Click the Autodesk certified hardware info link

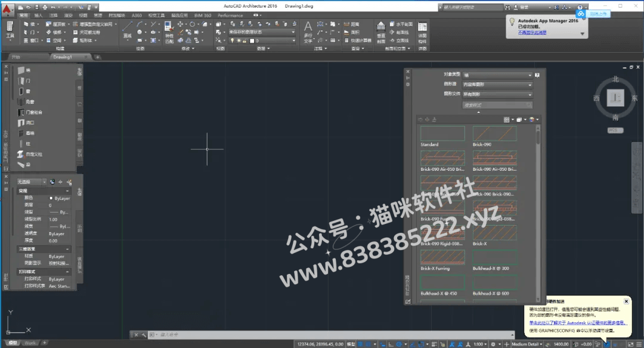click(x=578, y=323)
